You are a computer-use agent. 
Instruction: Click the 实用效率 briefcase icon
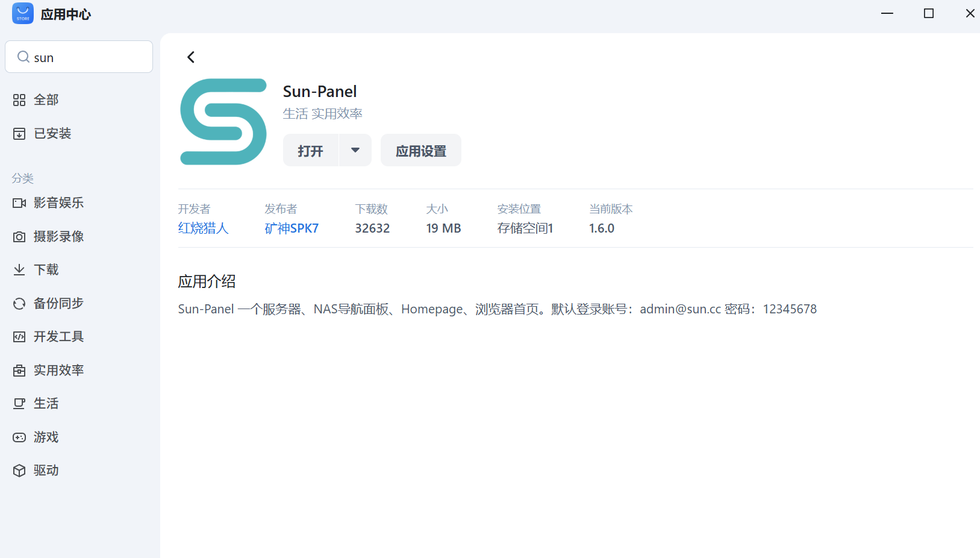pyautogui.click(x=19, y=371)
